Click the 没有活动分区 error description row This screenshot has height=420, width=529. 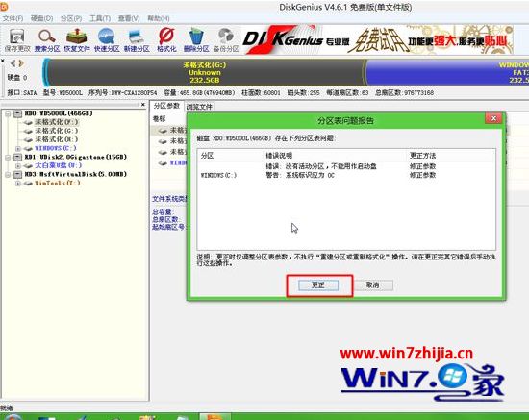tap(321, 166)
